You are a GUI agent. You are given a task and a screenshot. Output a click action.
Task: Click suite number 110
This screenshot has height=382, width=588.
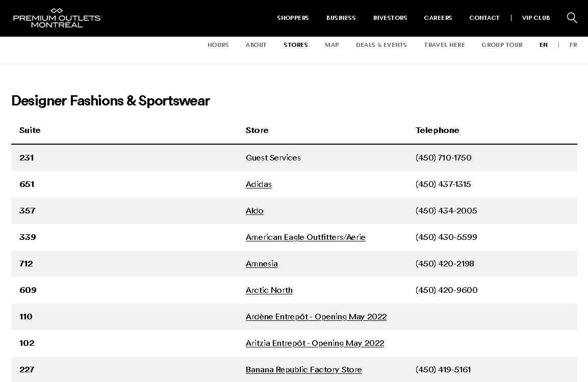coord(26,317)
